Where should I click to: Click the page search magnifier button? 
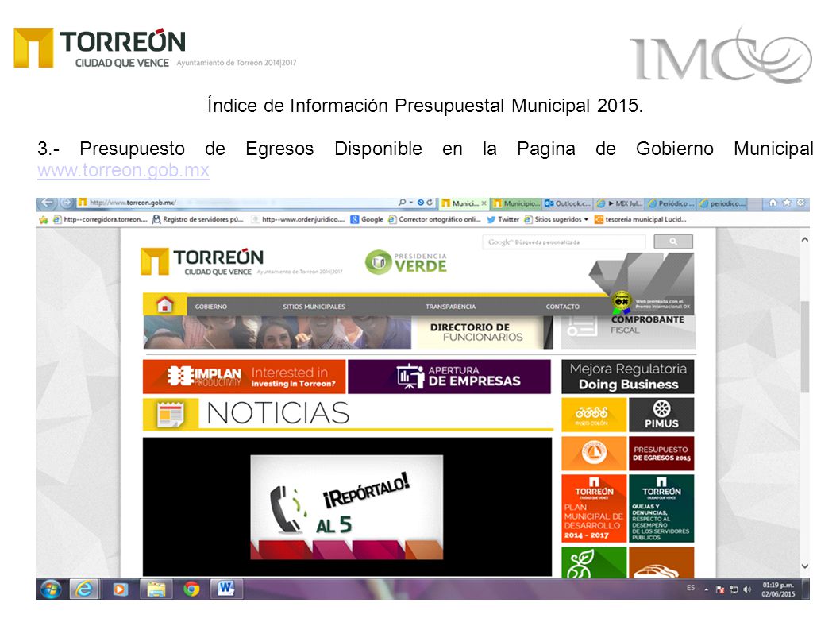(x=672, y=242)
